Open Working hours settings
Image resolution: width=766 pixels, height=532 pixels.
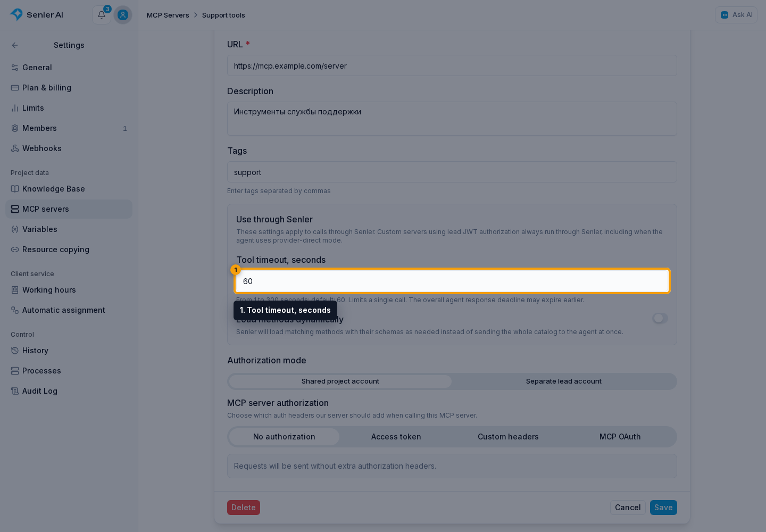coord(69,290)
